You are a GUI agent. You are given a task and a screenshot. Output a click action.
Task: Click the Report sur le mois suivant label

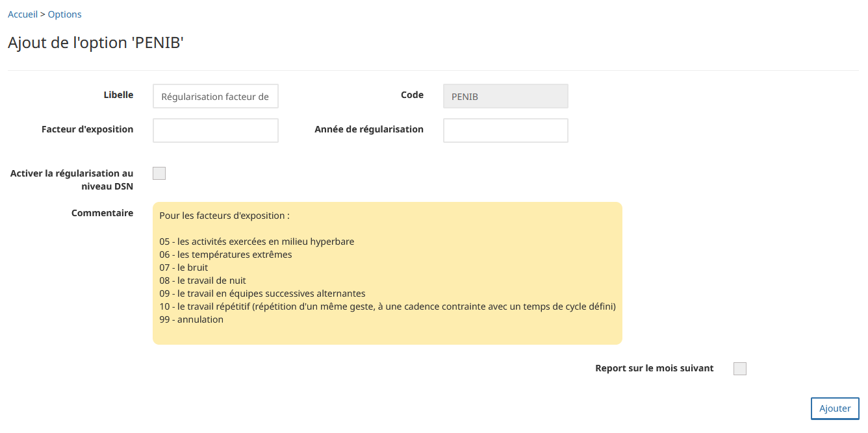tap(654, 368)
